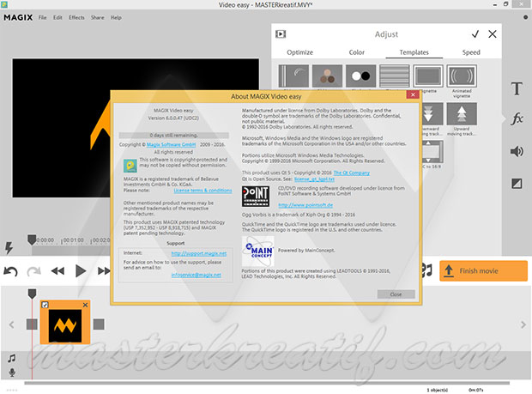Remove the clip with its X button
Screen dimensions: 532x394
85,305
